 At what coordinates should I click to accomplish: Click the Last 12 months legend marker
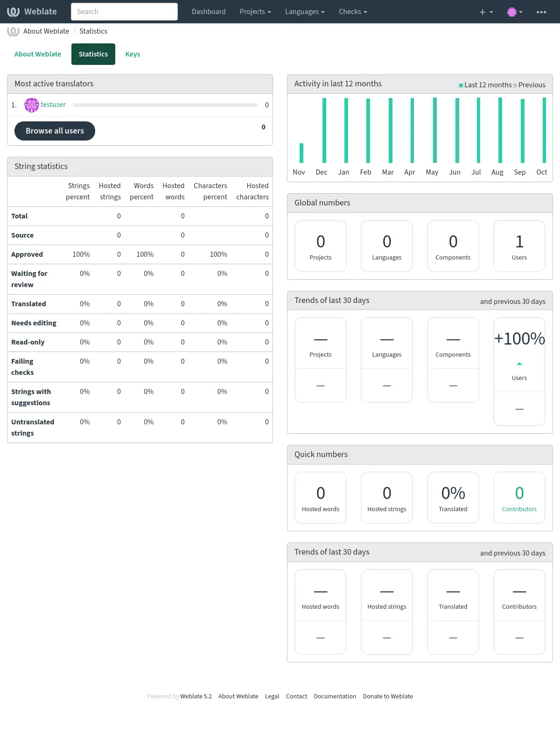click(461, 85)
